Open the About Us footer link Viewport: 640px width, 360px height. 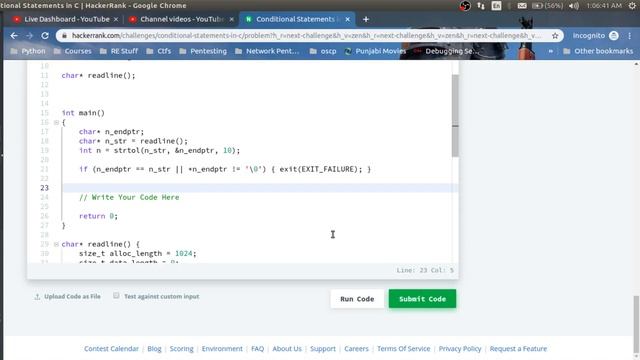tap(287, 349)
